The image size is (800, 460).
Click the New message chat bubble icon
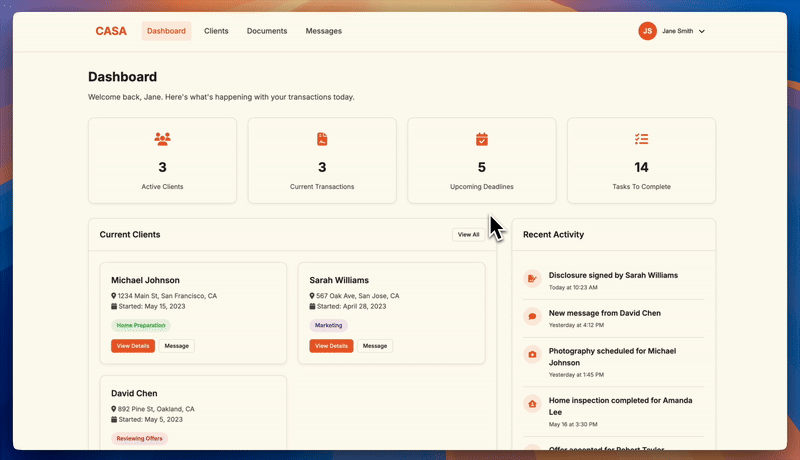click(532, 316)
